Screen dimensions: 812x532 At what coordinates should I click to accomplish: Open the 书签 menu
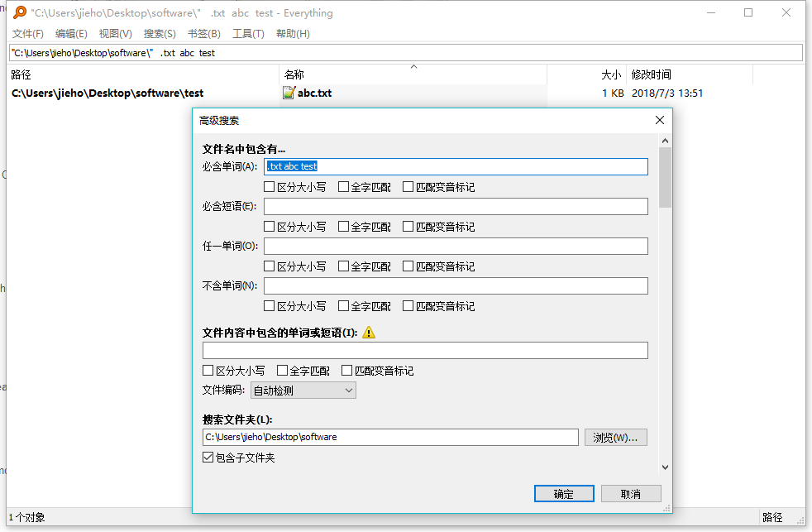click(203, 33)
